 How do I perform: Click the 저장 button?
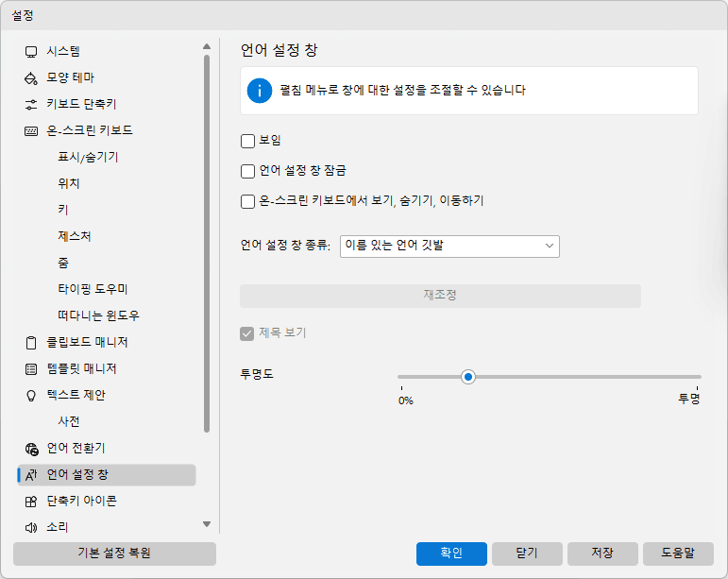[602, 553]
